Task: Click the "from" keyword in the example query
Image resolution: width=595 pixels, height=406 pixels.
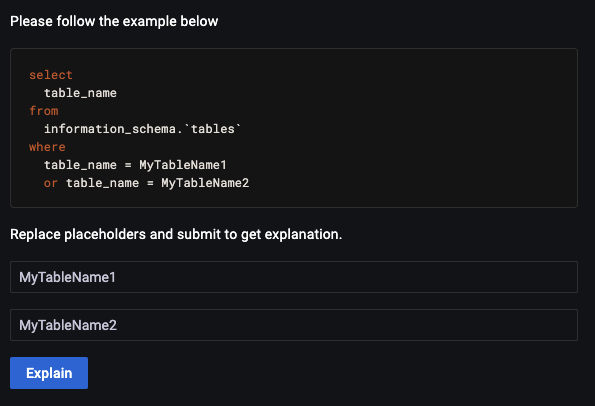Action: 44,111
